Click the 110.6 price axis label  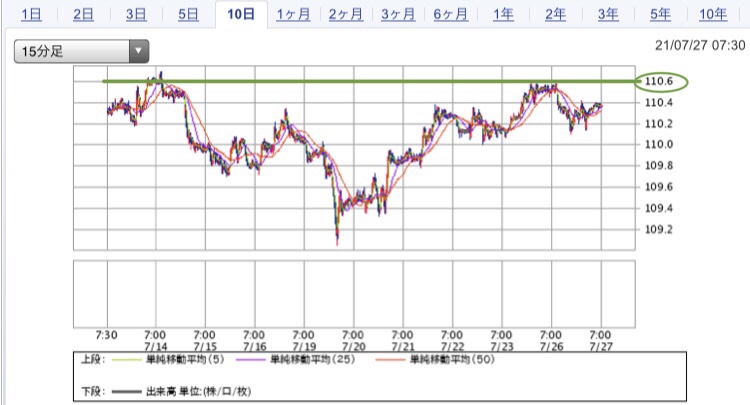pyautogui.click(x=659, y=81)
